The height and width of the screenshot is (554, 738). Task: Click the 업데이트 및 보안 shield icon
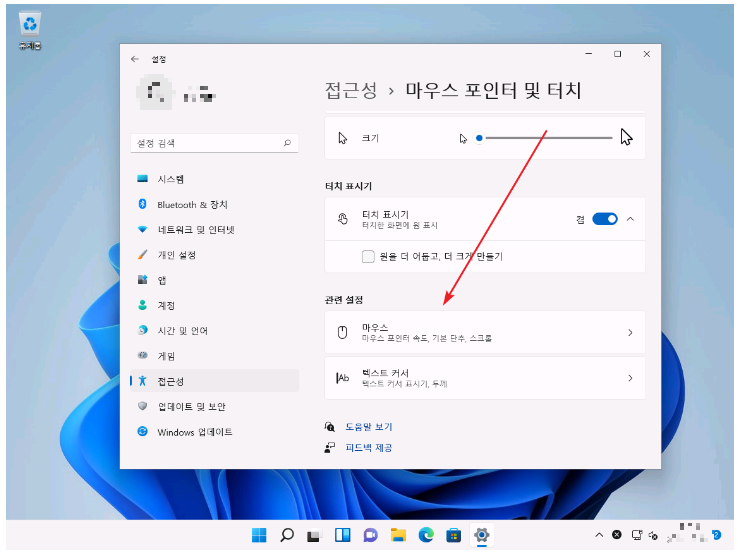click(x=143, y=406)
